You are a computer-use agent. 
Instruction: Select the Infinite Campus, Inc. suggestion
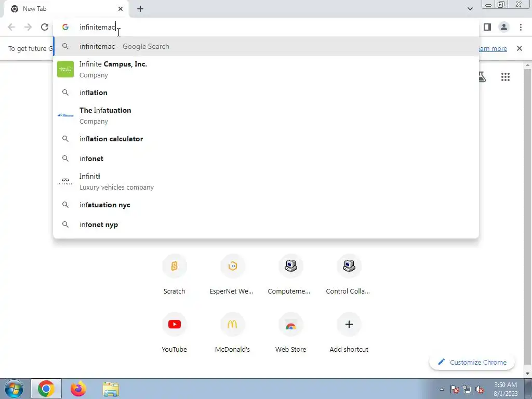pyautogui.click(x=266, y=69)
